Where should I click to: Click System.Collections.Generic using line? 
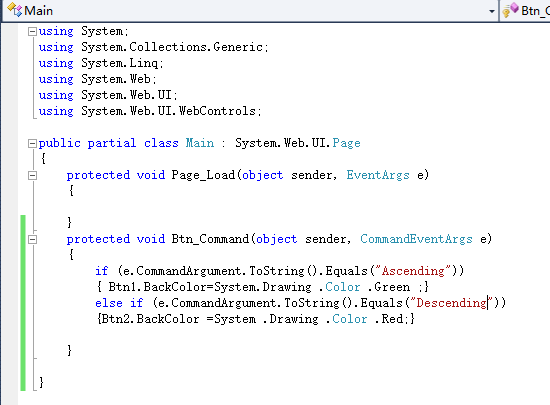(x=153, y=47)
